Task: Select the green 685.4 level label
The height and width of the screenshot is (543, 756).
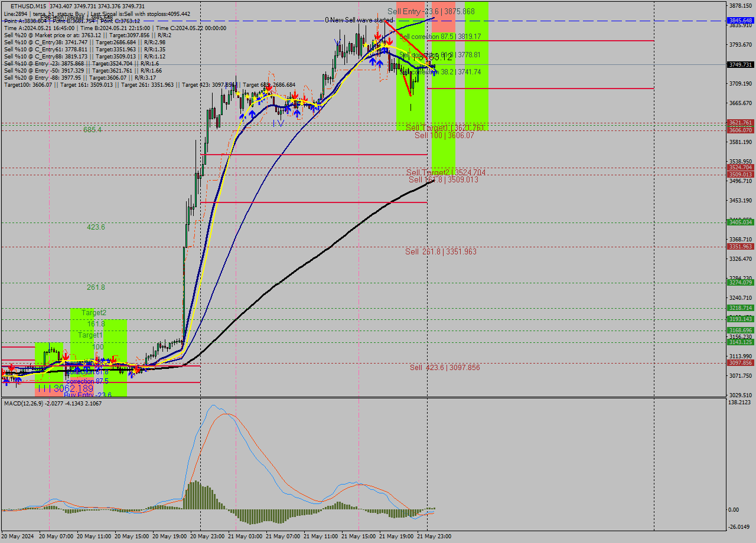Action: click(92, 129)
